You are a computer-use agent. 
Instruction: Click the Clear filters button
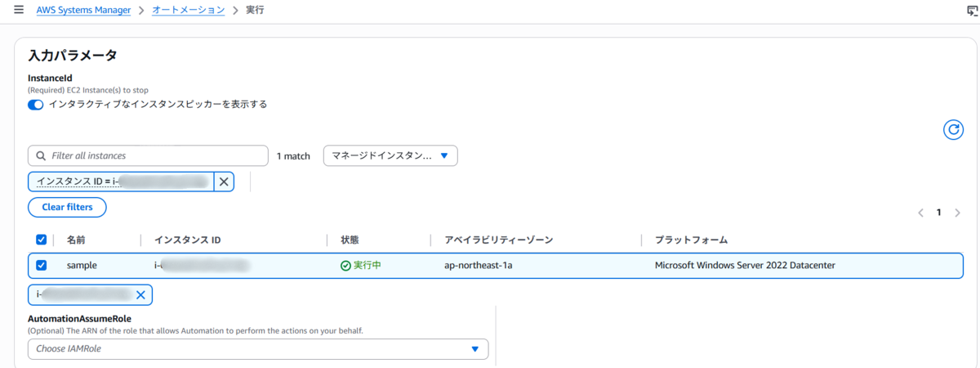tap(67, 208)
